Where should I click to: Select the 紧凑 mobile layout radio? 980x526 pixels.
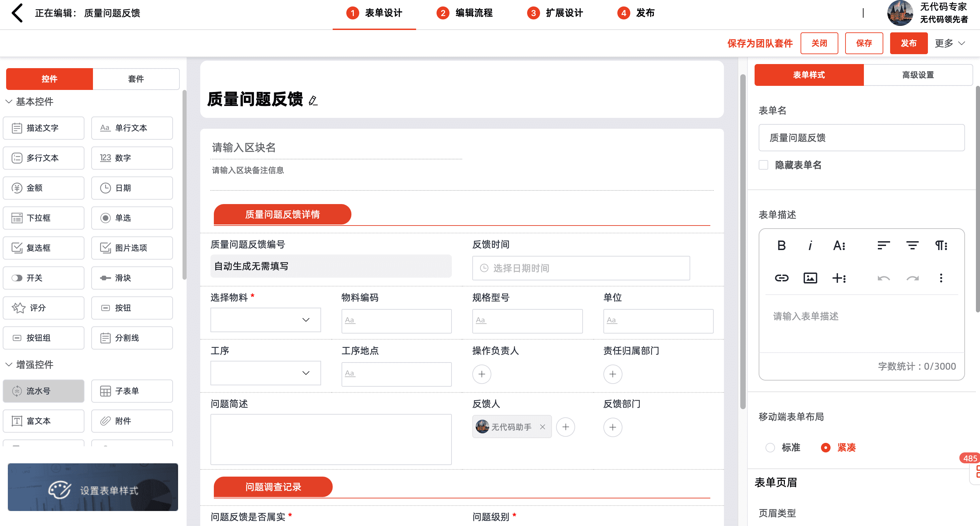click(825, 448)
